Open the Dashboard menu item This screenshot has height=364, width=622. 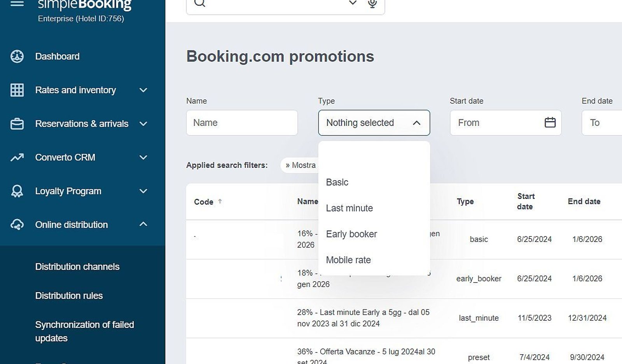[57, 56]
